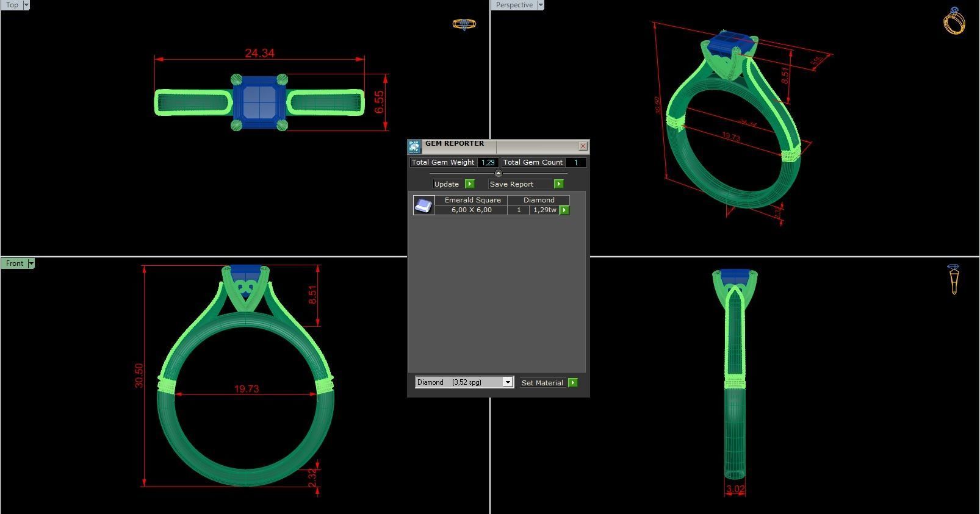Image resolution: width=980 pixels, height=514 pixels.
Task: Click the green arrow on the 1,29tw row
Action: point(564,210)
